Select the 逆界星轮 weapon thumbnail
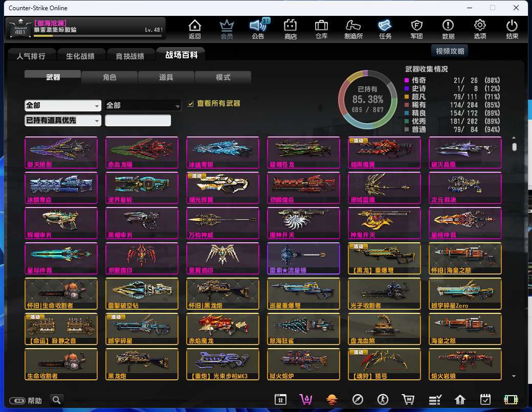Screen dimensions: 532x412 [x=142, y=188]
